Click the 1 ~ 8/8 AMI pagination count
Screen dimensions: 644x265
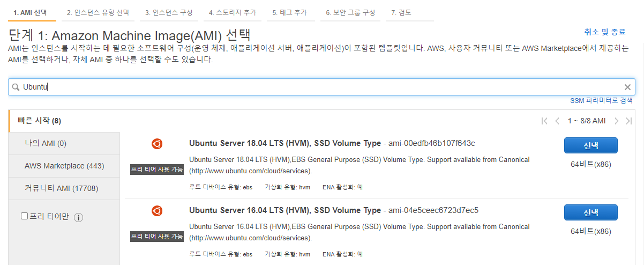click(x=587, y=121)
